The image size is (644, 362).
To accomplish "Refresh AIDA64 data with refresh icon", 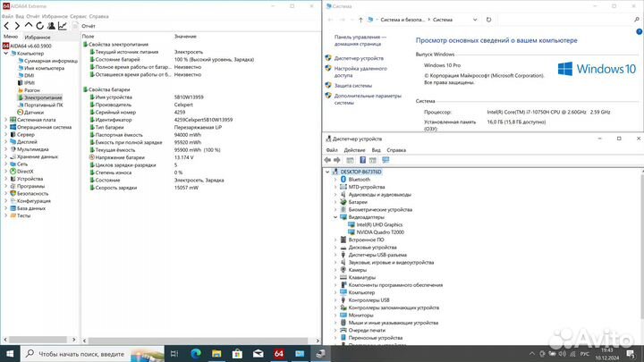I will pos(39,26).
